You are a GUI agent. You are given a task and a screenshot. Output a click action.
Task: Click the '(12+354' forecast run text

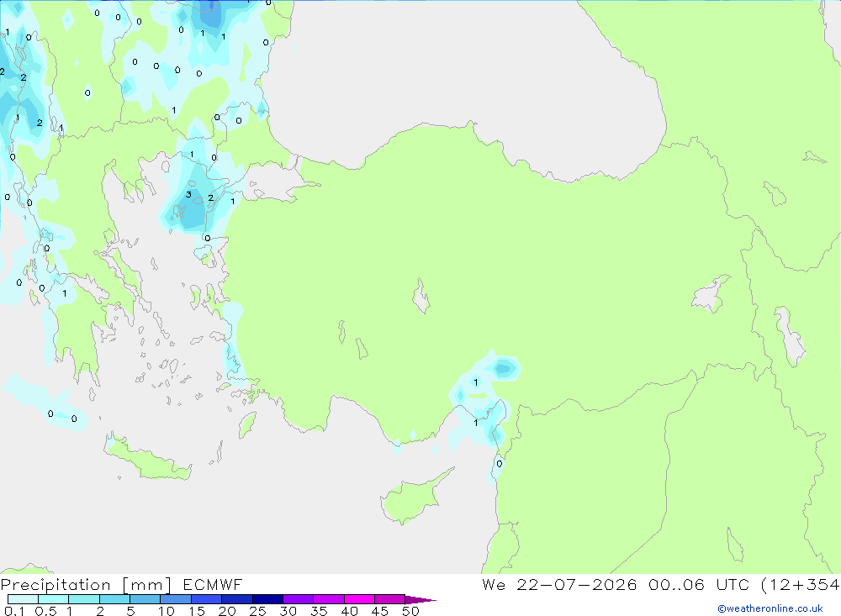[x=801, y=584]
